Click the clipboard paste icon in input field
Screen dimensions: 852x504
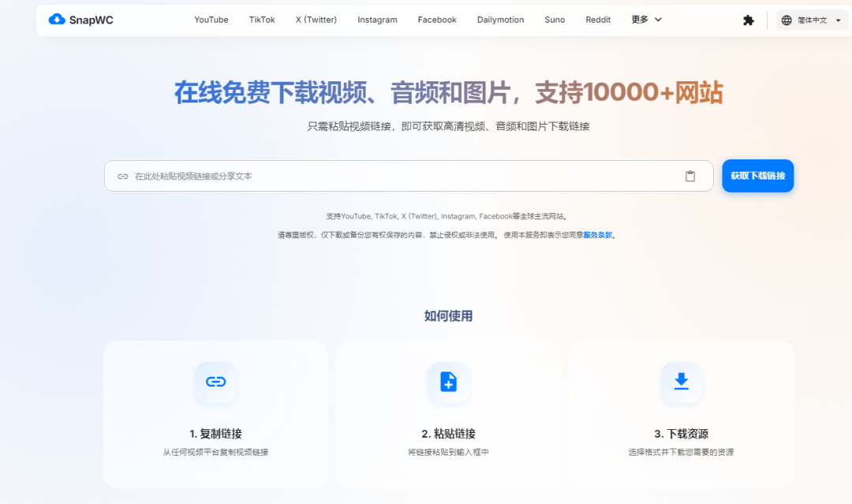pos(690,176)
